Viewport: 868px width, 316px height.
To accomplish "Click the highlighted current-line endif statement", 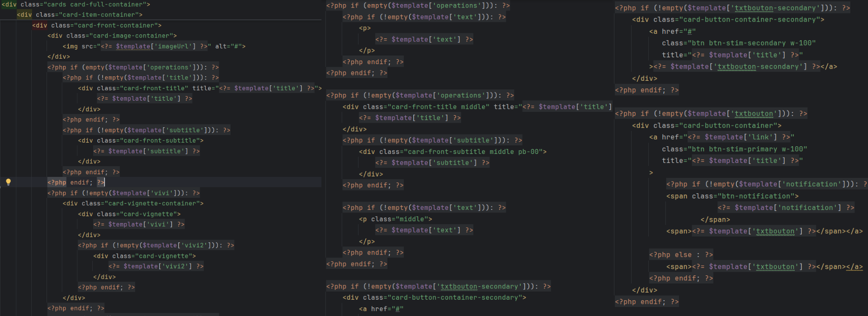I will click(76, 182).
